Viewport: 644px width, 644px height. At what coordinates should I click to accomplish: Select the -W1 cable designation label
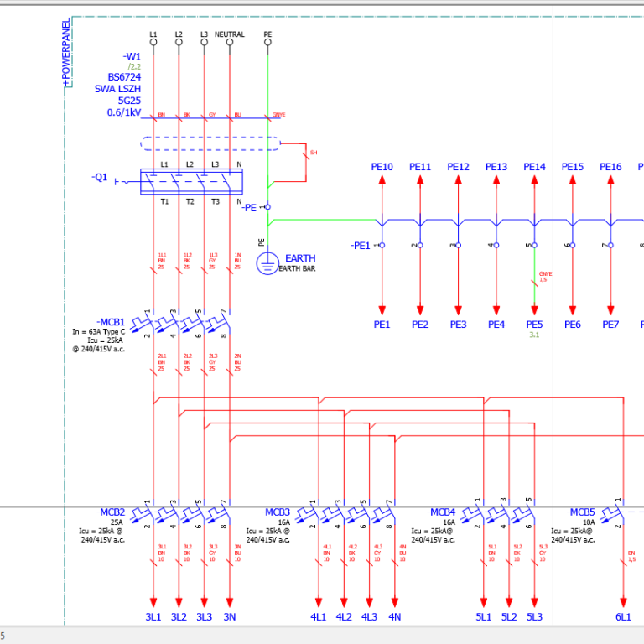pos(132,56)
